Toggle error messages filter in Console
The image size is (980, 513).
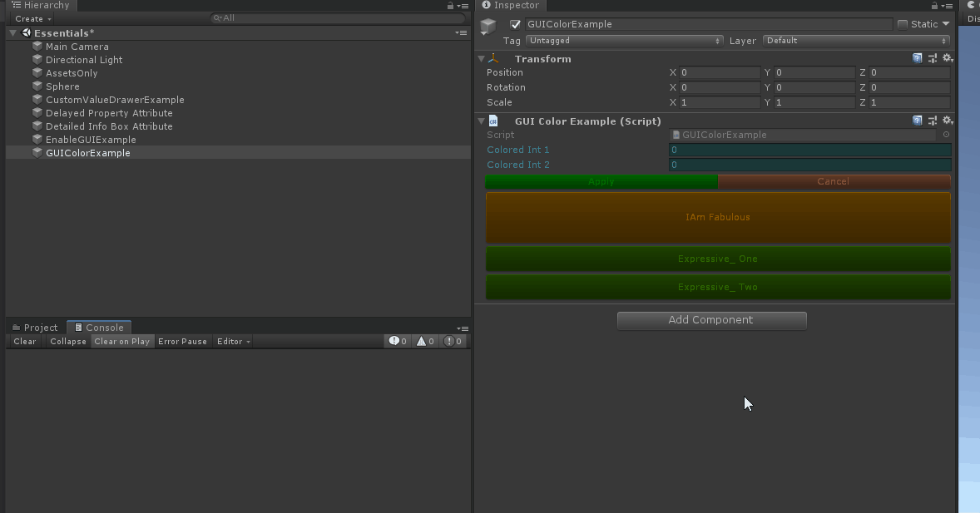coord(453,341)
